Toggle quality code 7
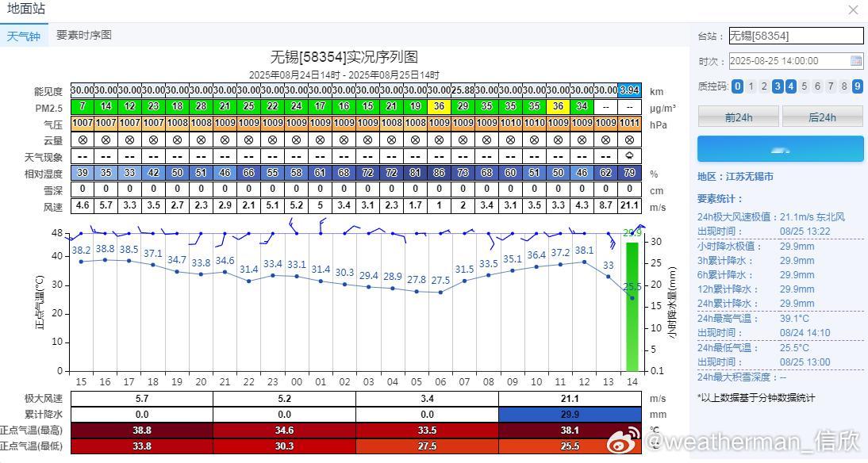Viewport: 868px width, 463px height. pyautogui.click(x=831, y=86)
